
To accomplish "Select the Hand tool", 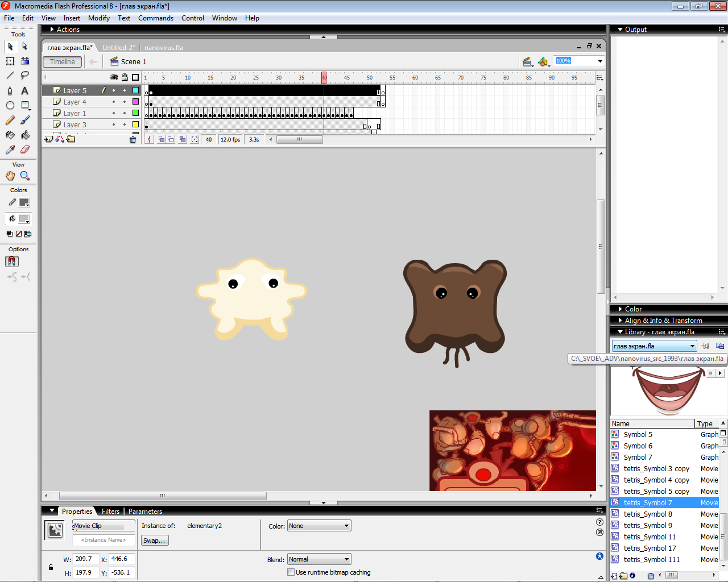I will pyautogui.click(x=10, y=176).
